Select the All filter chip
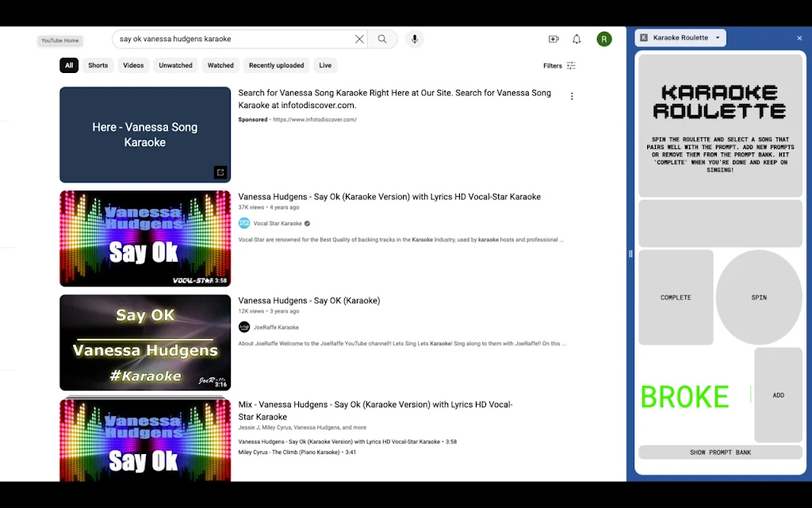 69,65
